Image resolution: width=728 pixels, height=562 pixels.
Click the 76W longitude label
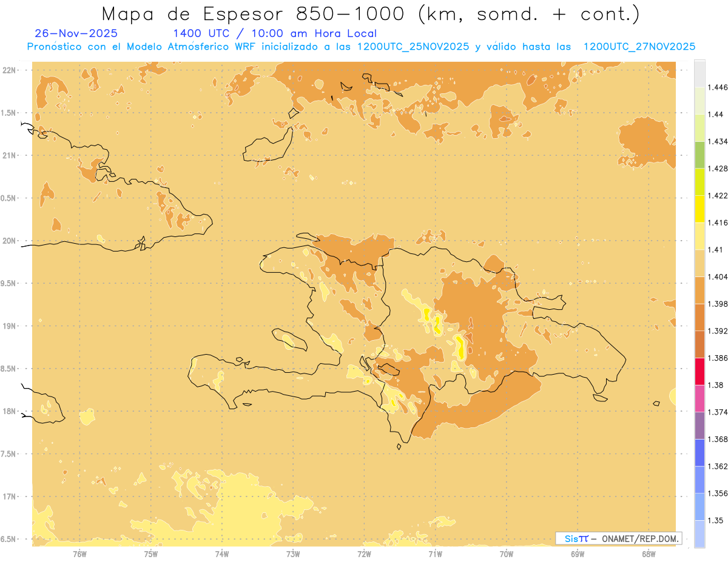[79, 554]
